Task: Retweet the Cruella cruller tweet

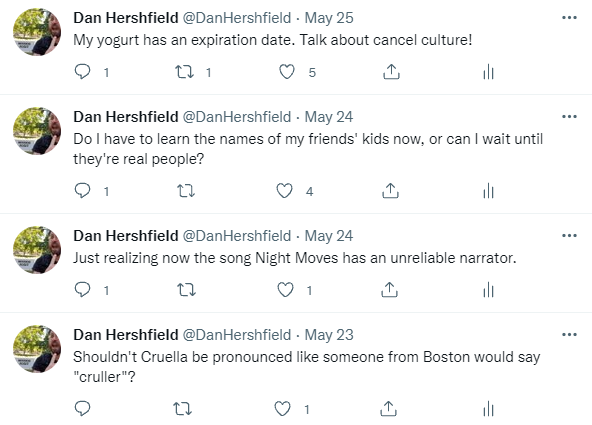Action: (x=183, y=409)
